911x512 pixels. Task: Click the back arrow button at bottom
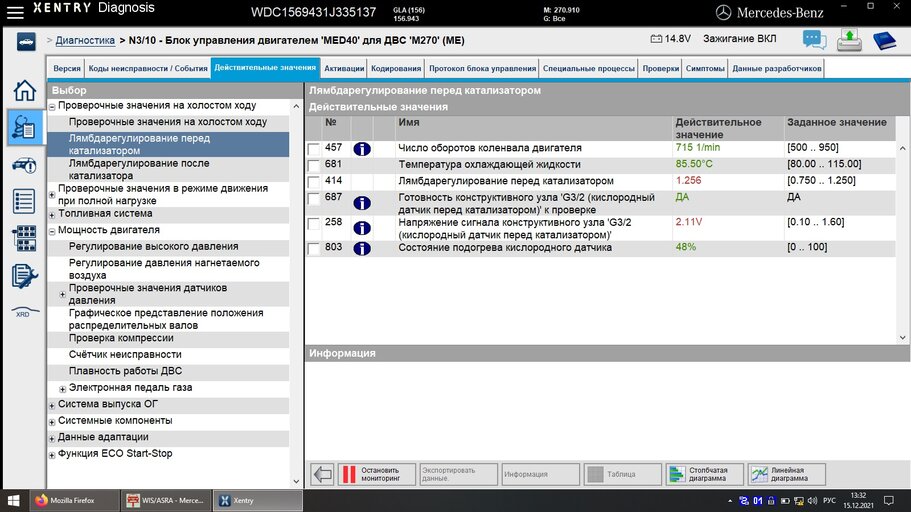tap(322, 474)
